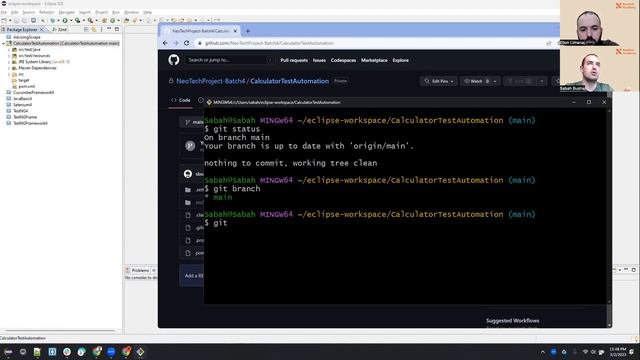
Task: Expand the src/test/resources folder
Action: tap(9, 56)
